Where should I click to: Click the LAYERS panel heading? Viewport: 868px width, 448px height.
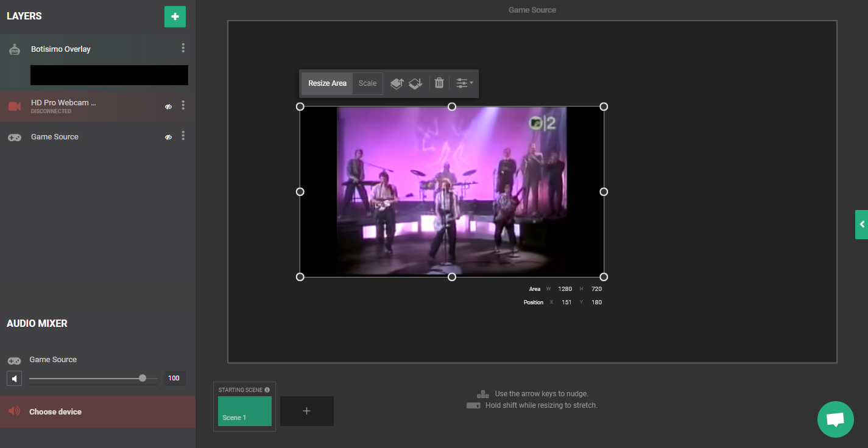coord(24,16)
